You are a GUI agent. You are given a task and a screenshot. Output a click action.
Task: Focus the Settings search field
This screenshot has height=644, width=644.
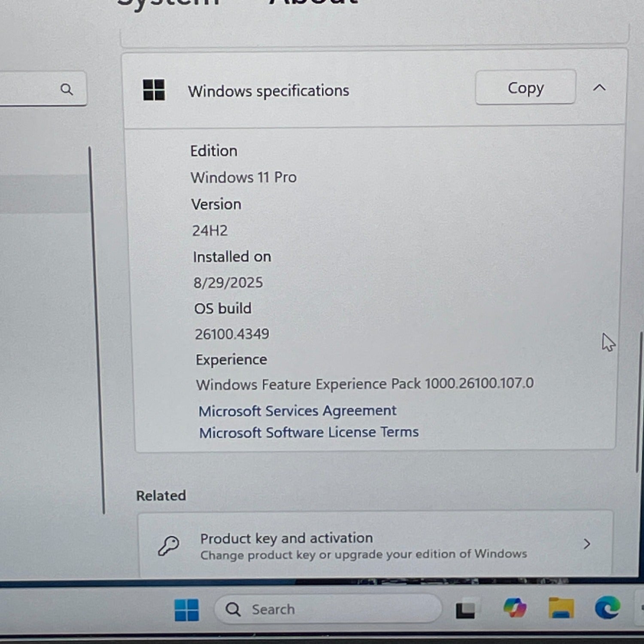30,89
